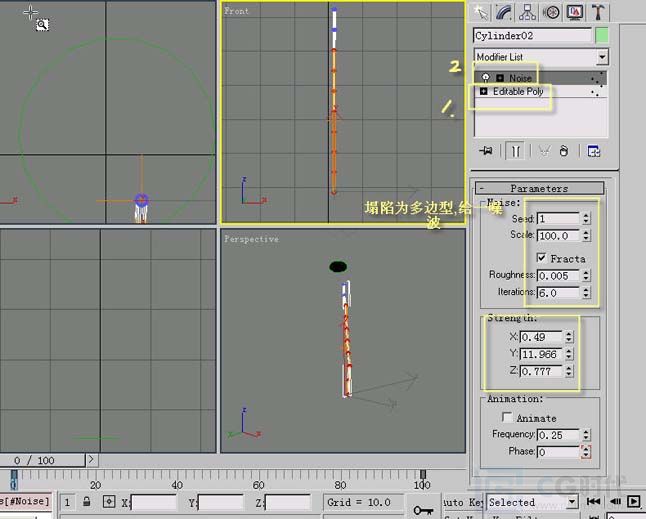Click the Iterations spinner arrows
Viewport: 646px width, 519px height.
click(586, 293)
